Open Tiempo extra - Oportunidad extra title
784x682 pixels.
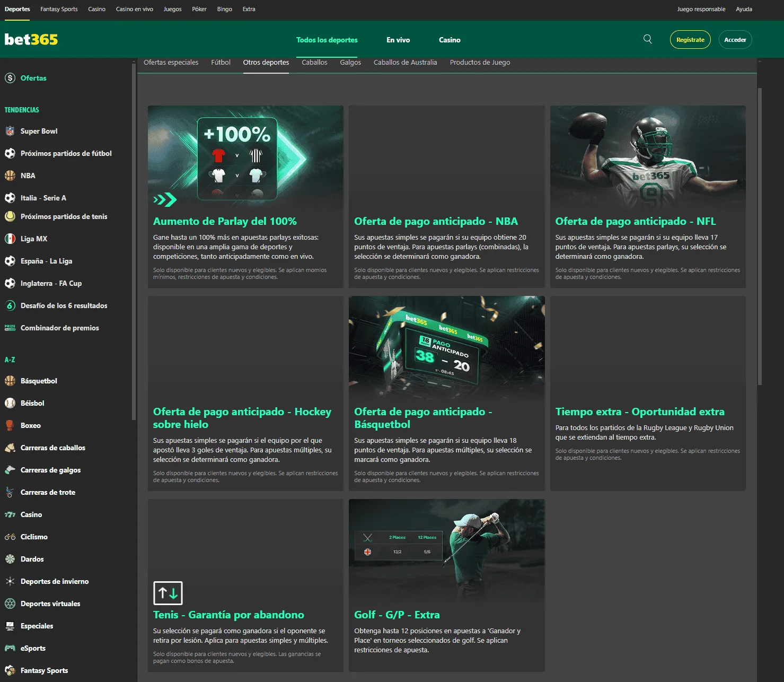tap(640, 412)
